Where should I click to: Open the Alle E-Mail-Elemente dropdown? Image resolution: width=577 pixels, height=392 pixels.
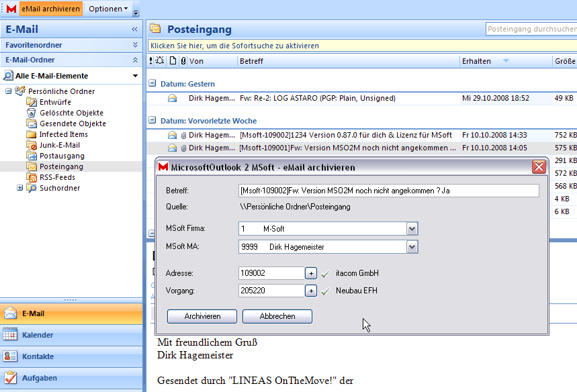(x=136, y=76)
